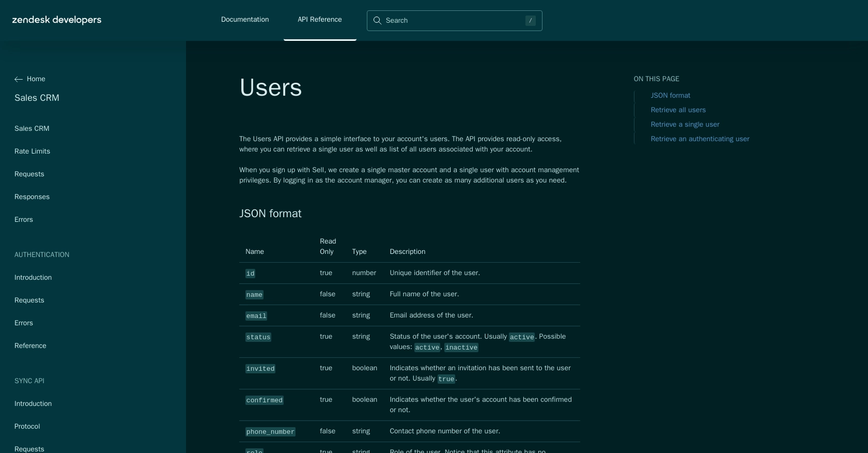Open the Documentation tab

(x=245, y=20)
